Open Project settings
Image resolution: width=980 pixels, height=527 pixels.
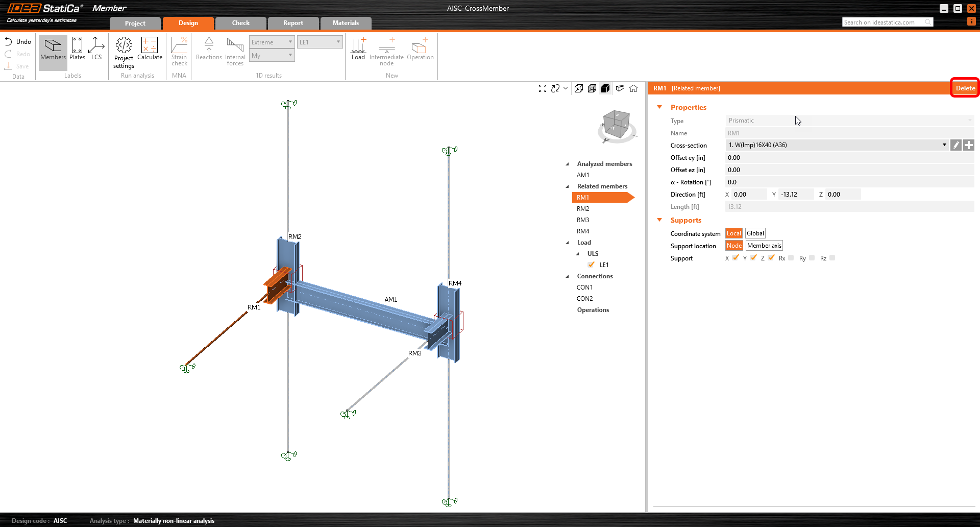(x=124, y=52)
